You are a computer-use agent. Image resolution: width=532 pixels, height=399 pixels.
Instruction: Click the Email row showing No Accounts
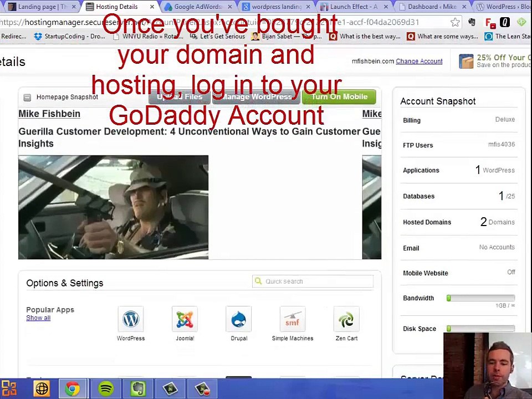point(459,248)
